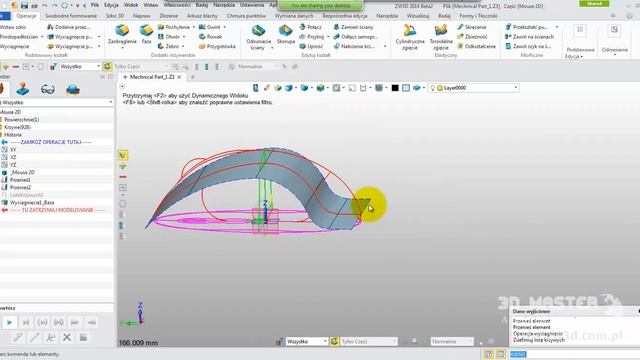Screen dimensions: 640x360
Task: Click the yellow-highlighted icon on the viewport's side toolbar
Action: point(122,155)
